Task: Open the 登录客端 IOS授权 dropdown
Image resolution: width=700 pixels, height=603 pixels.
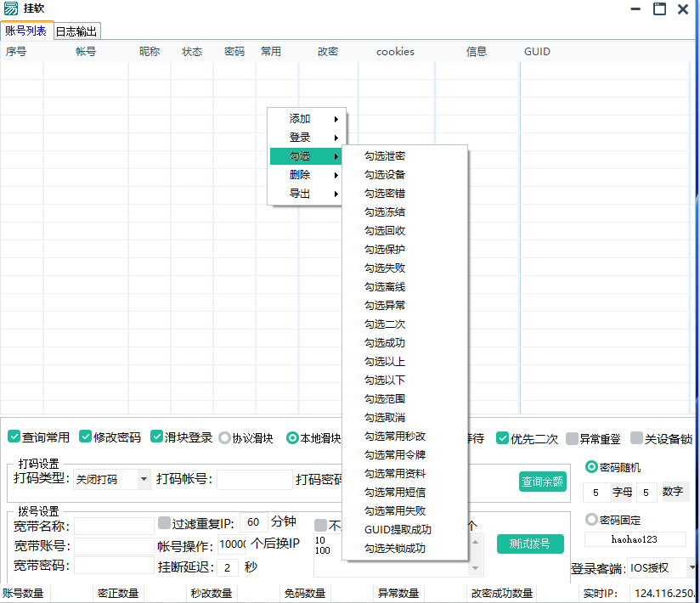Action: (691, 568)
